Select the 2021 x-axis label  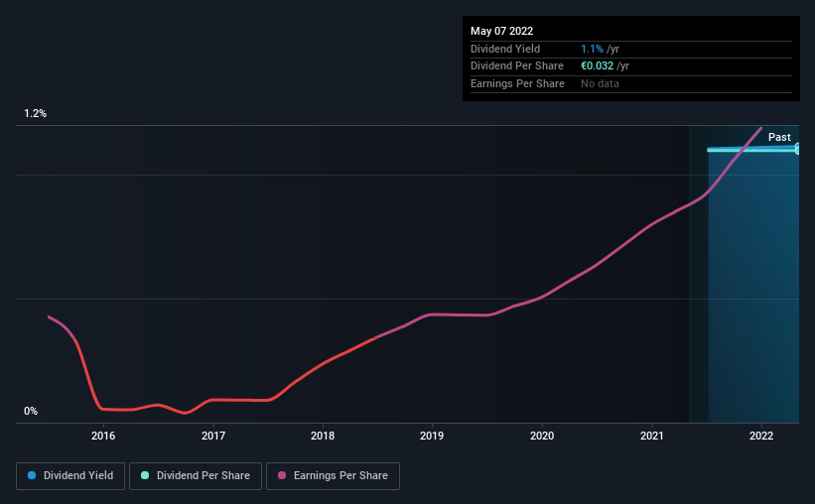[x=652, y=436]
